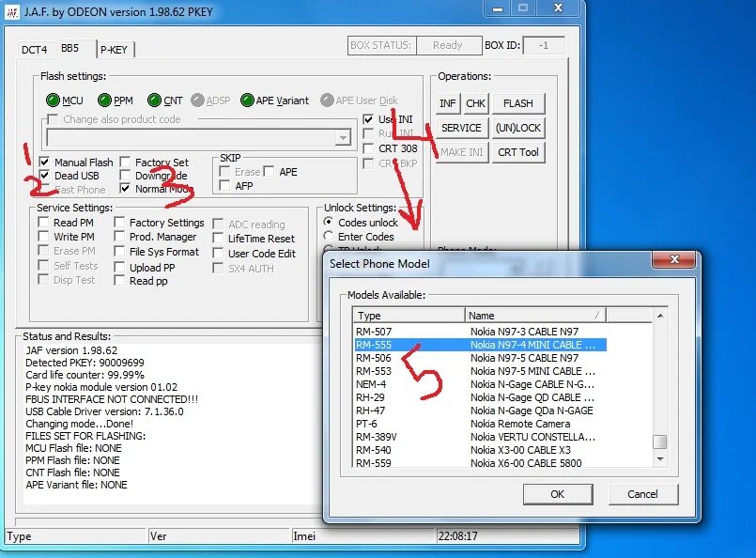The height and width of the screenshot is (558, 756).
Task: Select the Enter Codes radio button
Action: (329, 236)
